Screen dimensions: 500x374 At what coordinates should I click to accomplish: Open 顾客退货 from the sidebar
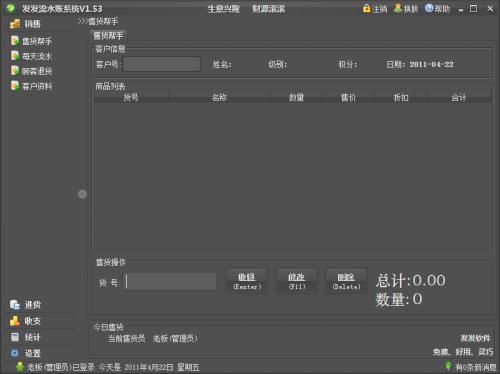(37, 71)
